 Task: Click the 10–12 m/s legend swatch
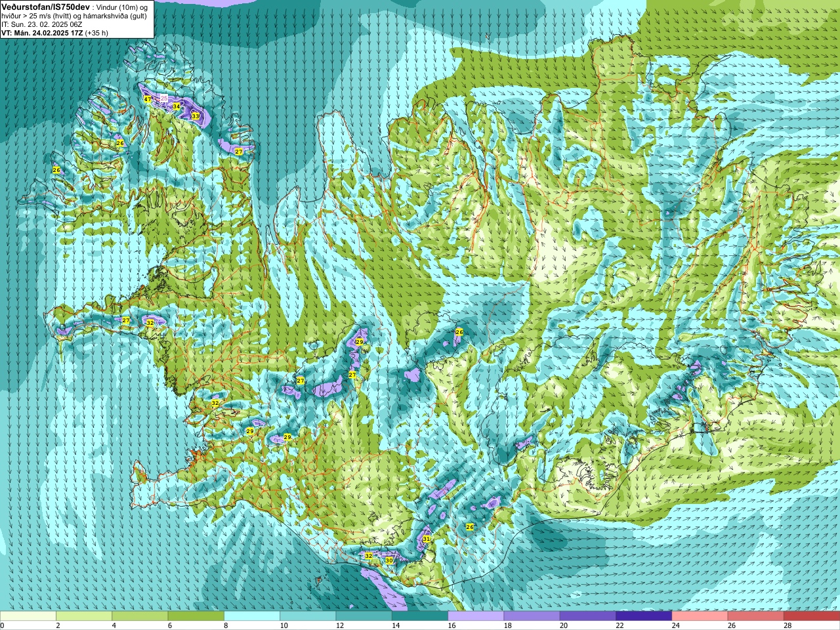click(308, 616)
